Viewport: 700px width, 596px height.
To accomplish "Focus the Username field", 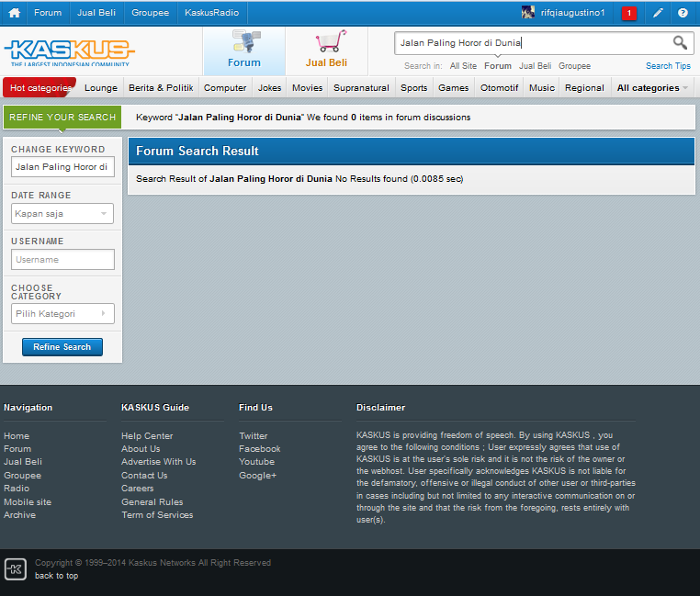I will click(62, 259).
